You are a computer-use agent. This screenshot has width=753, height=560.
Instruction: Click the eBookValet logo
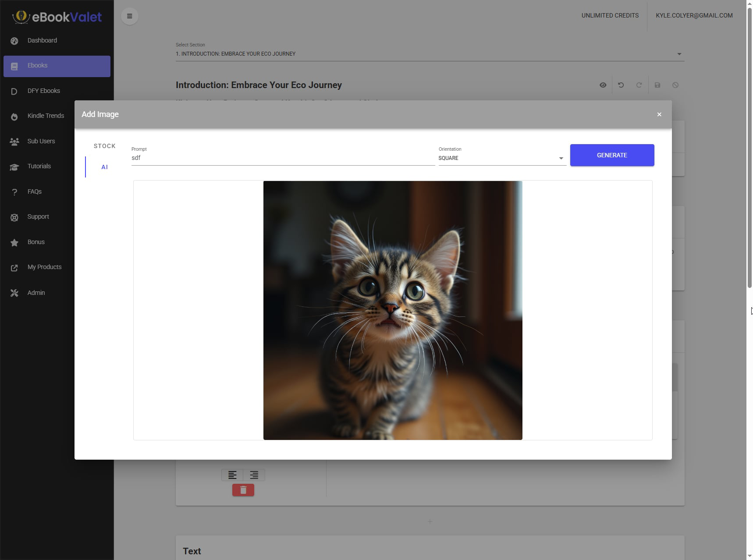[x=57, y=17]
